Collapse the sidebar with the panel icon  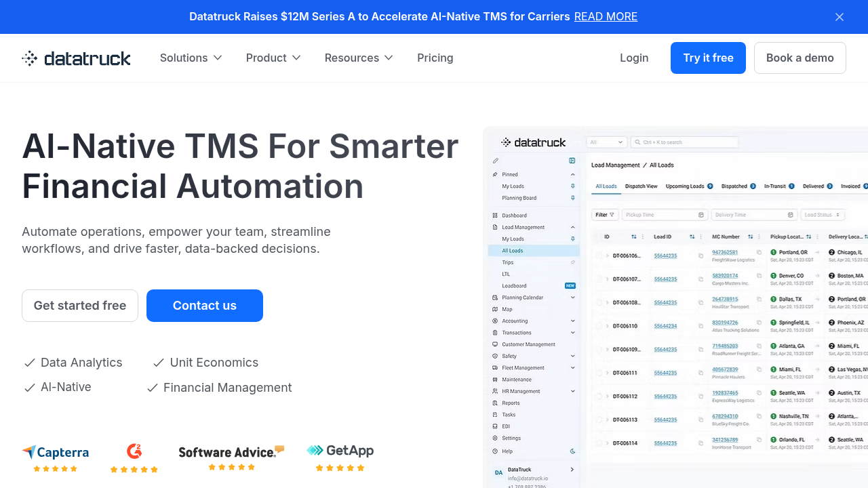coord(572,161)
